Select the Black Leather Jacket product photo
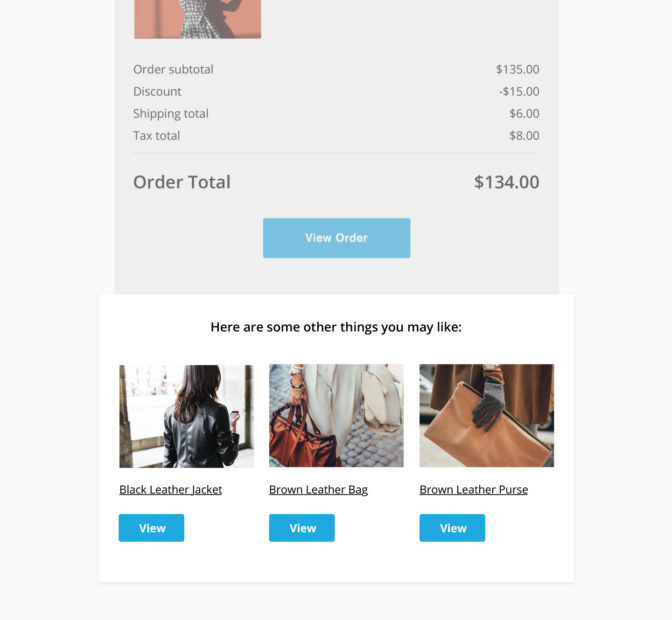 [x=186, y=416]
